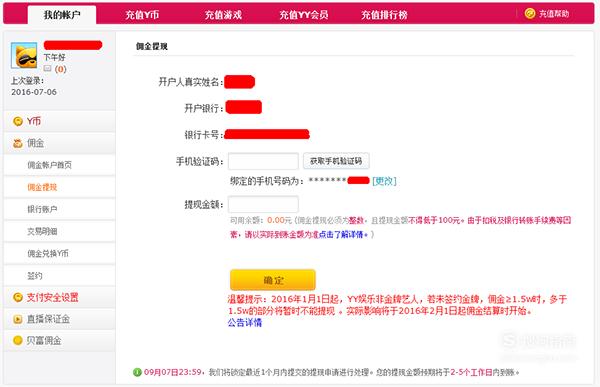Click the 开户人真实姓名 label
Viewport: 600px width, 387px height.
(x=190, y=82)
